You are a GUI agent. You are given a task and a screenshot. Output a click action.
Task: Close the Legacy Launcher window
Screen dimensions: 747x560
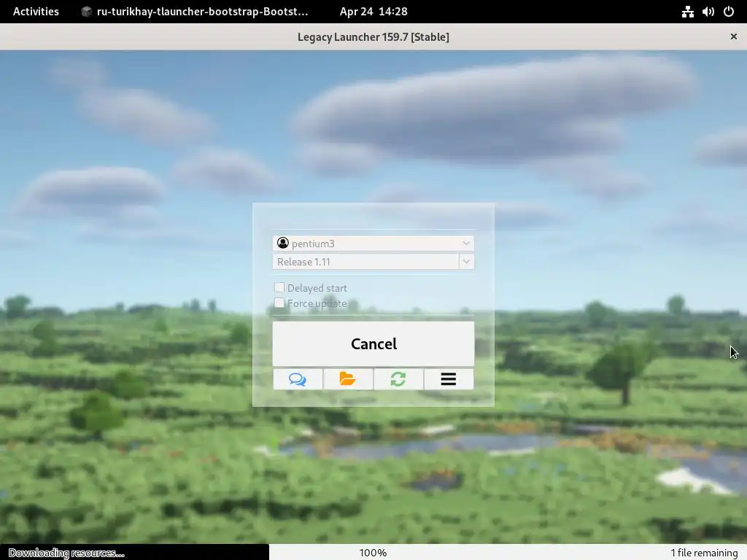pyautogui.click(x=734, y=36)
